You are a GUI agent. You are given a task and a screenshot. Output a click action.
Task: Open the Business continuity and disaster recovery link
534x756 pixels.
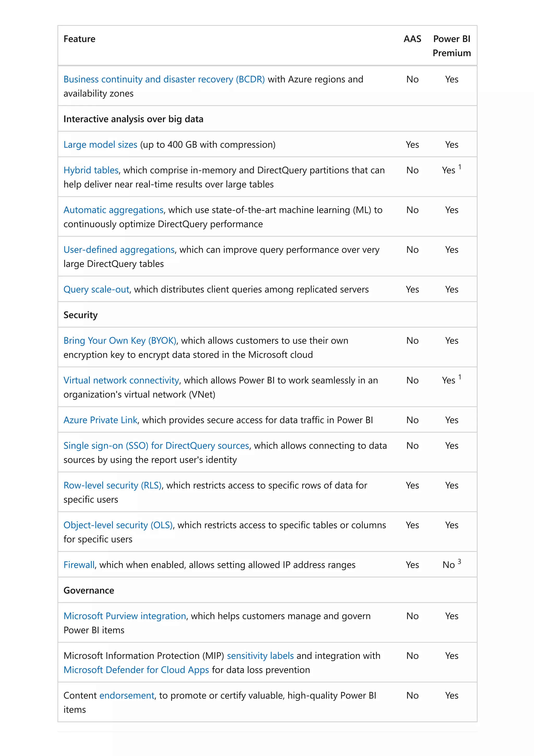(x=164, y=79)
